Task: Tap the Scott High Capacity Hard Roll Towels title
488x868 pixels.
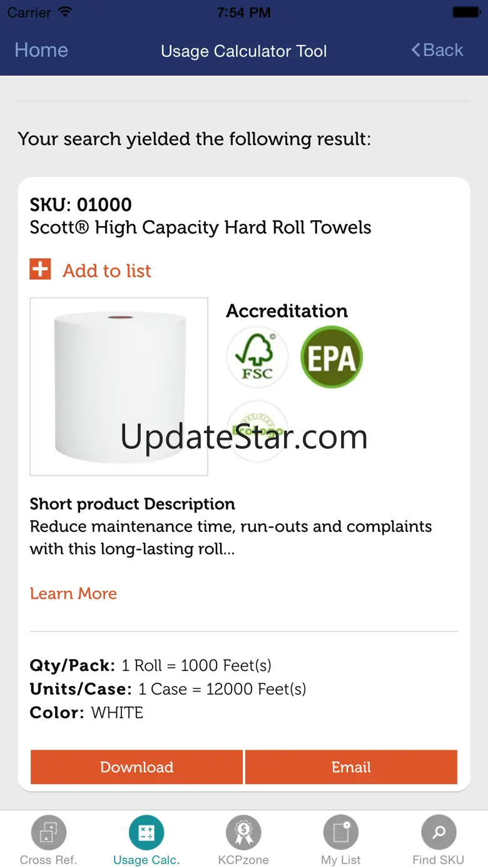Action: (200, 227)
